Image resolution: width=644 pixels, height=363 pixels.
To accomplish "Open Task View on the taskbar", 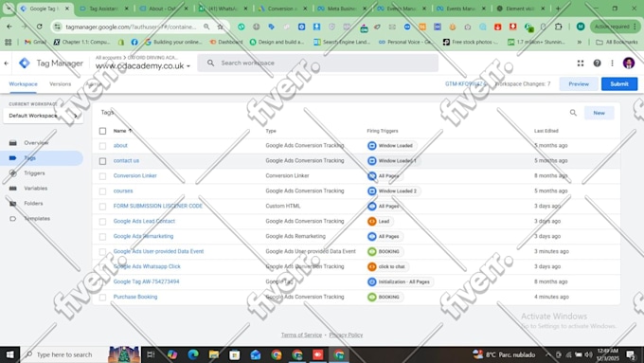I will [151, 354].
